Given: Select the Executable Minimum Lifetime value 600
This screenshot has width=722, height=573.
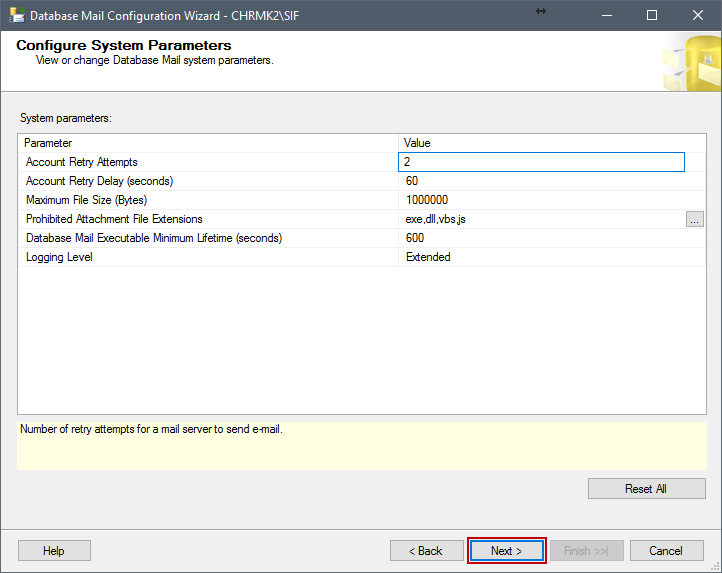Looking at the screenshot, I should pyautogui.click(x=415, y=238).
